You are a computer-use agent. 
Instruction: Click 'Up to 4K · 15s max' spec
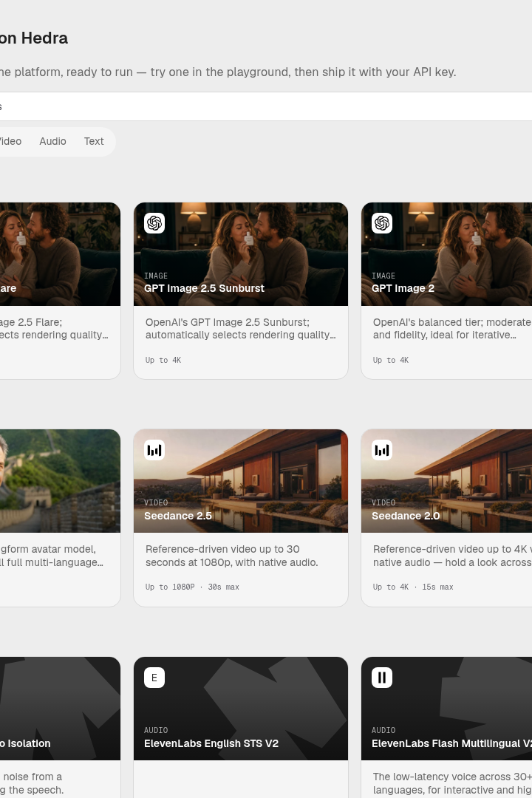[x=413, y=587]
